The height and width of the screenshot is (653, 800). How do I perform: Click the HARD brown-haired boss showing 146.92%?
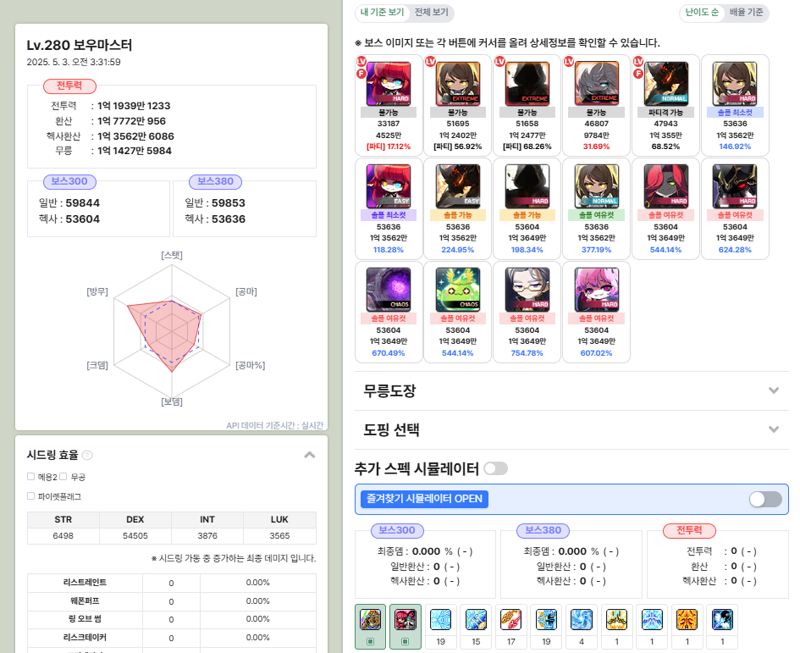[x=735, y=84]
